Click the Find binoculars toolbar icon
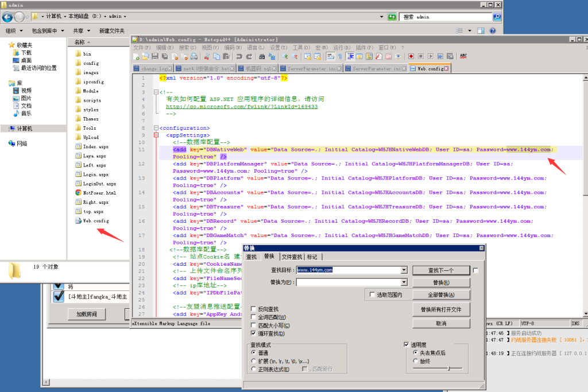 262,56
